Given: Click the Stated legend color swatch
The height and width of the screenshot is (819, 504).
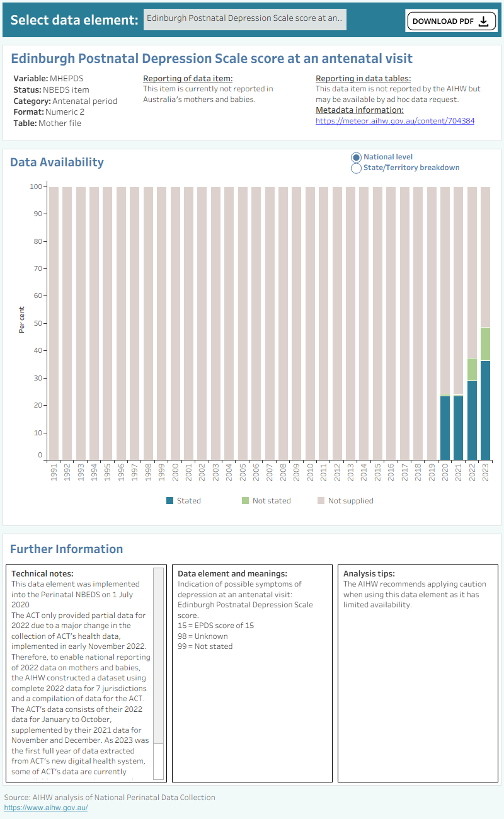Looking at the screenshot, I should tap(169, 501).
